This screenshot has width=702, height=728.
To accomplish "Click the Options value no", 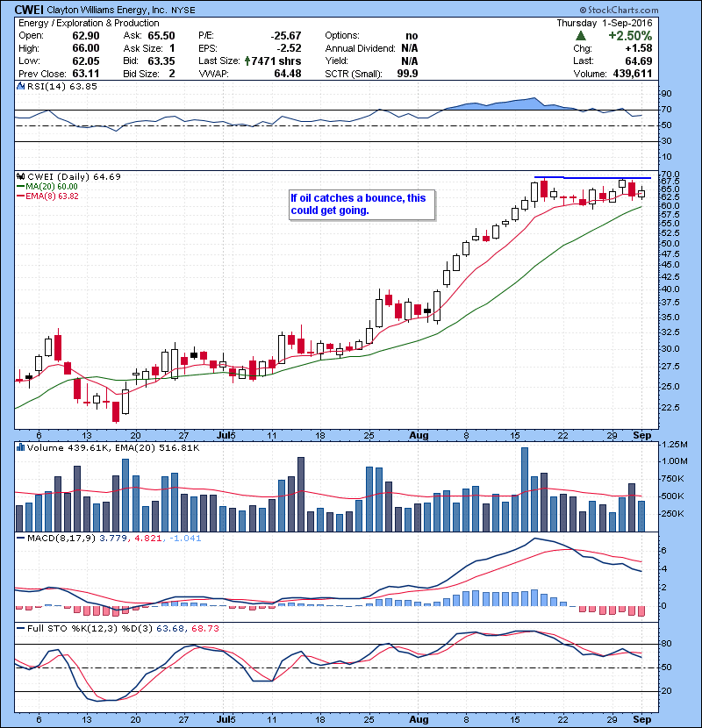I will (412, 36).
